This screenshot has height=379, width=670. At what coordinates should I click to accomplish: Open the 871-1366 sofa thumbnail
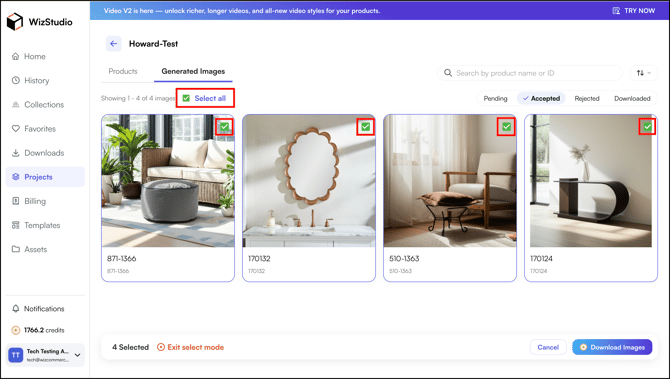tap(168, 181)
